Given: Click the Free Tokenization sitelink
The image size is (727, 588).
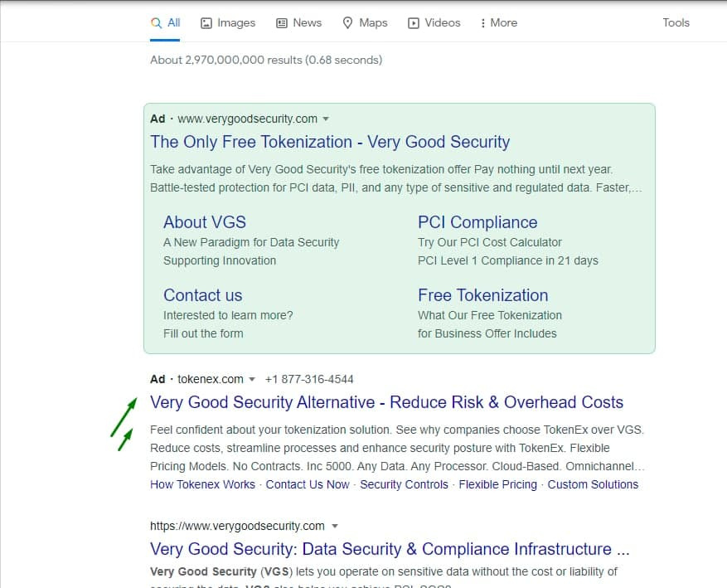Looking at the screenshot, I should click(482, 295).
